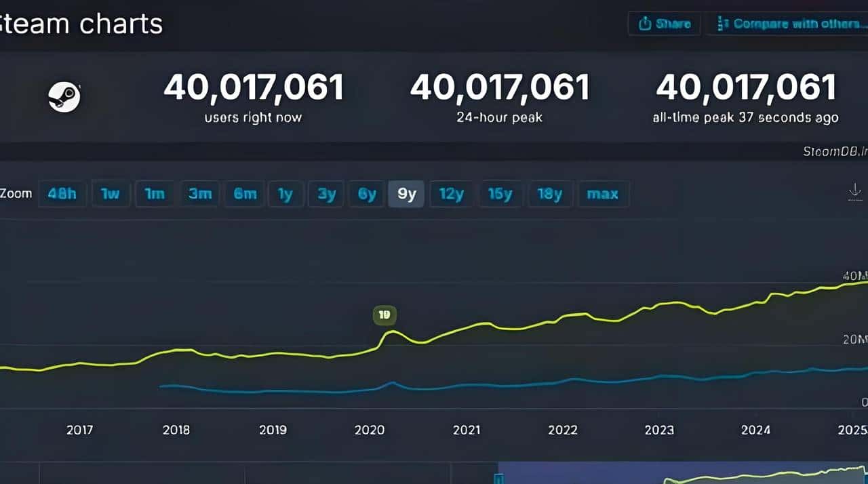Enable the 18y zoom option
868x484 pixels.
pos(550,193)
